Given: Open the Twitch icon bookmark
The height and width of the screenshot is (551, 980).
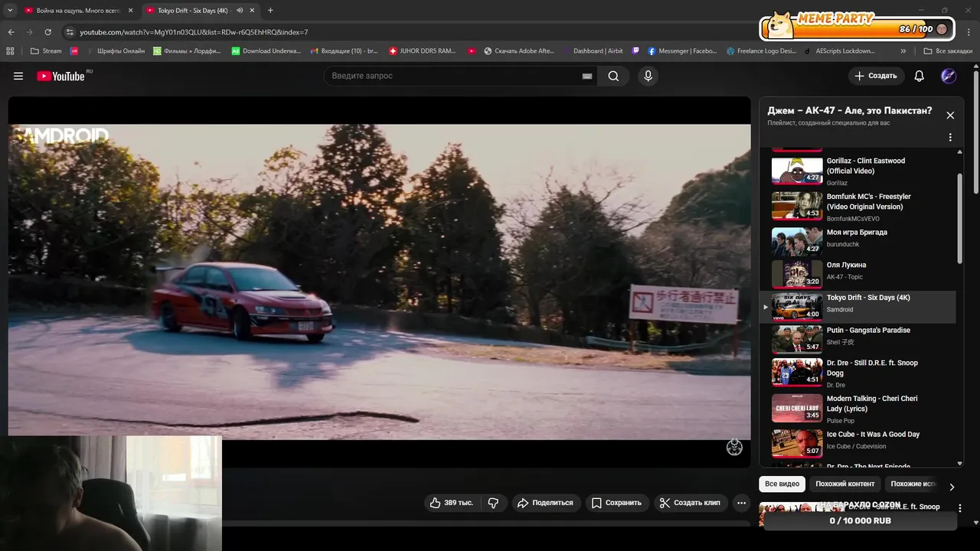Looking at the screenshot, I should click(635, 51).
